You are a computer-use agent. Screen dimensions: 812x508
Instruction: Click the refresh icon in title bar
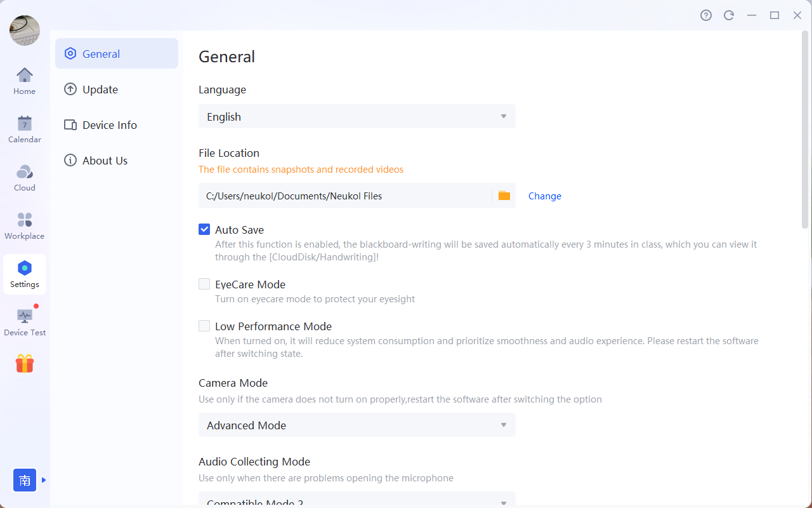point(729,15)
